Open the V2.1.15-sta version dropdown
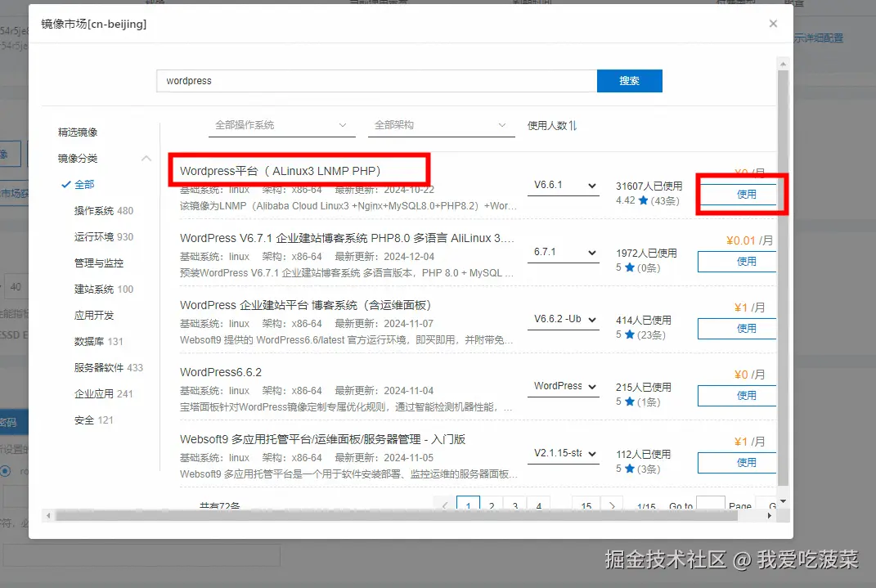This screenshot has height=588, width=876. tap(563, 453)
